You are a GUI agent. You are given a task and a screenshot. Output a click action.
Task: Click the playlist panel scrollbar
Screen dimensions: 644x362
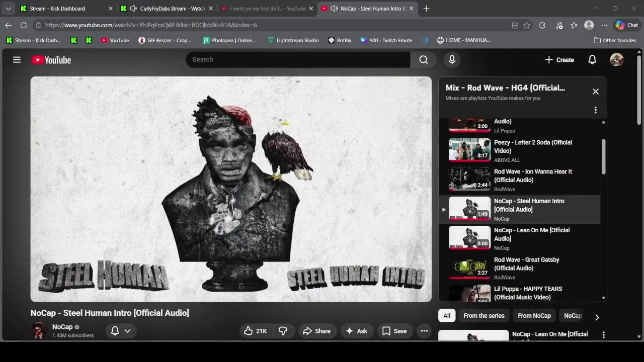click(603, 157)
